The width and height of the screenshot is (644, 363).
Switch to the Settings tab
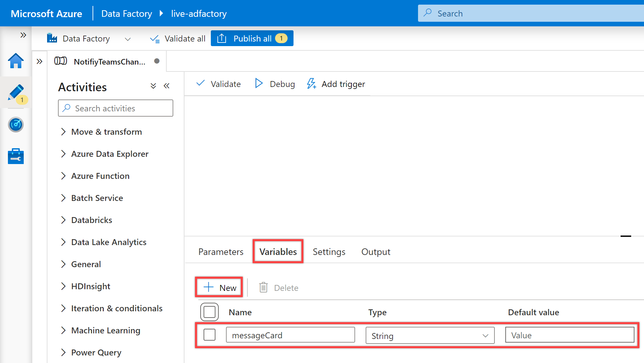click(x=329, y=252)
